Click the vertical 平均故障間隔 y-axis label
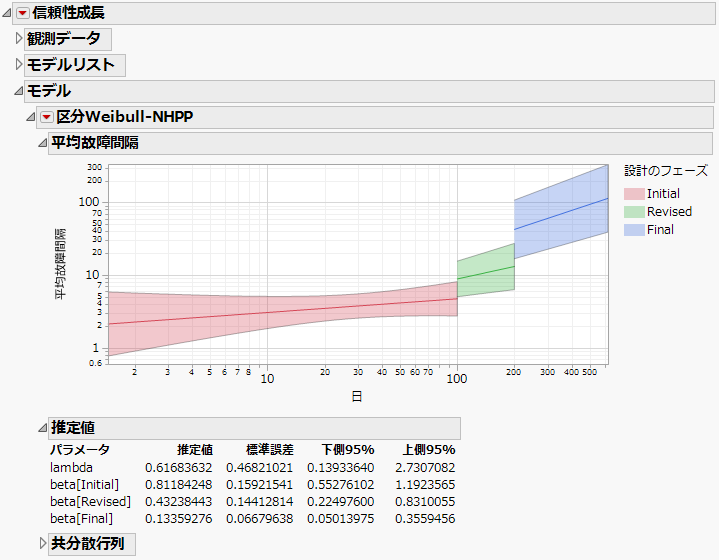Image resolution: width=719 pixels, height=560 pixels. tap(60, 264)
